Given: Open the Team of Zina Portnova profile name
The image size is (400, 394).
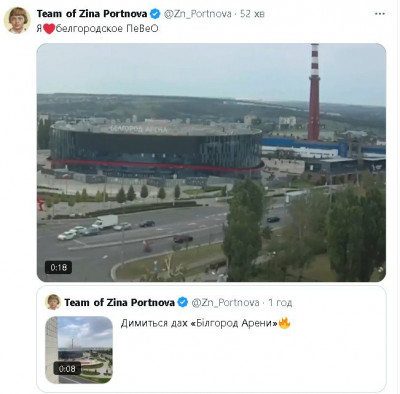Looking at the screenshot, I should 92,14.
